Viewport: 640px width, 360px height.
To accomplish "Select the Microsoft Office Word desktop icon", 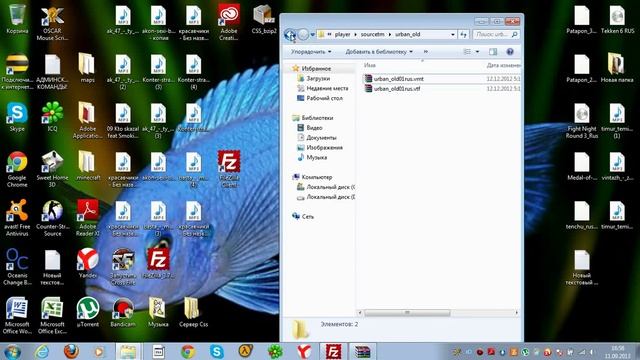I will [17, 316].
